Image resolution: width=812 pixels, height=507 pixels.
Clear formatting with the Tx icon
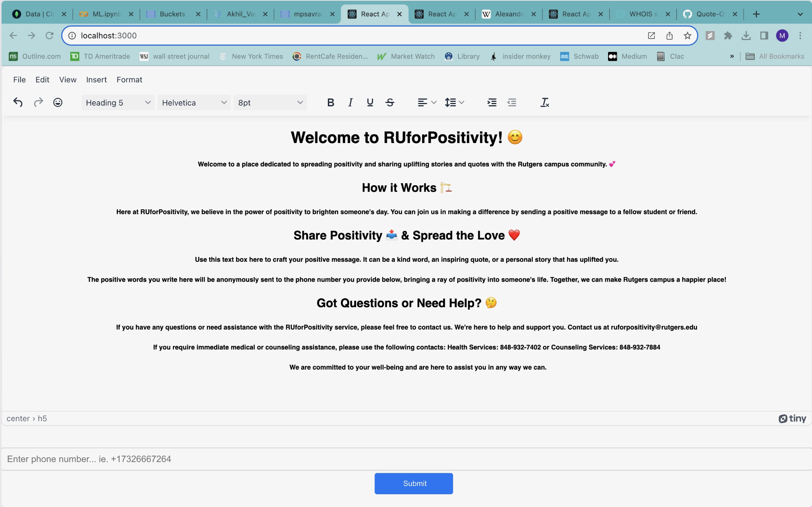544,102
